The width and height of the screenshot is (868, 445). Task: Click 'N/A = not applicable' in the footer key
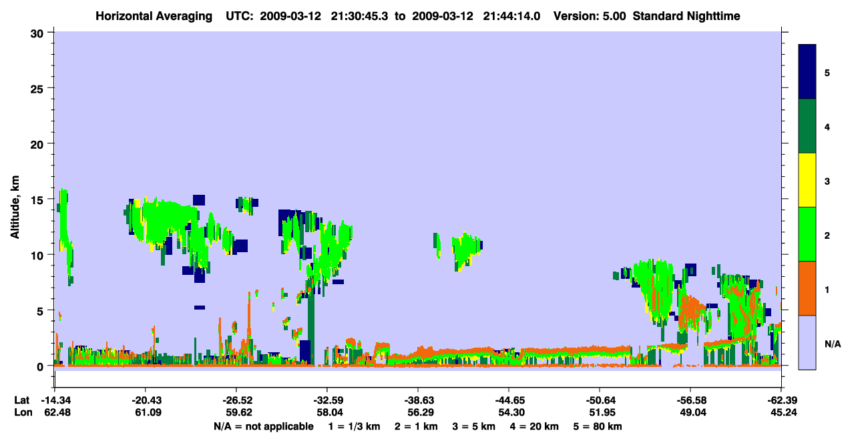tap(263, 426)
